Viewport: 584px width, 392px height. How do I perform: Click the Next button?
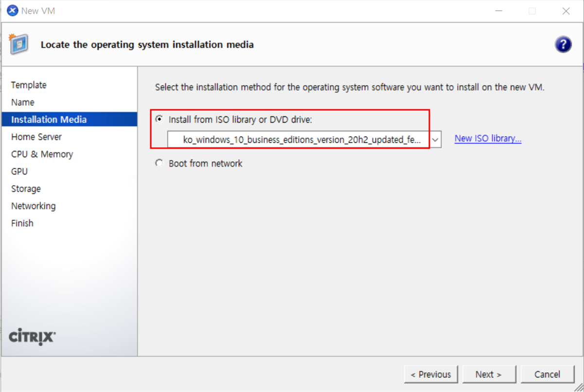point(489,375)
